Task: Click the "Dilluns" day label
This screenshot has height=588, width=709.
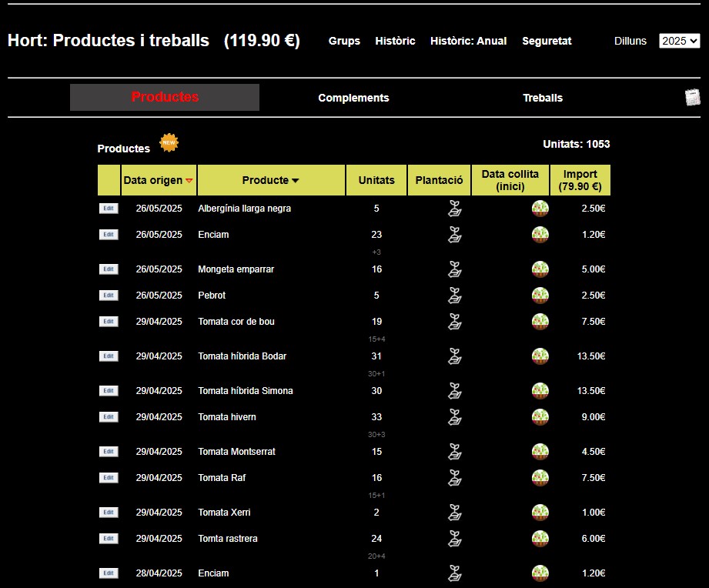Action: [x=630, y=41]
